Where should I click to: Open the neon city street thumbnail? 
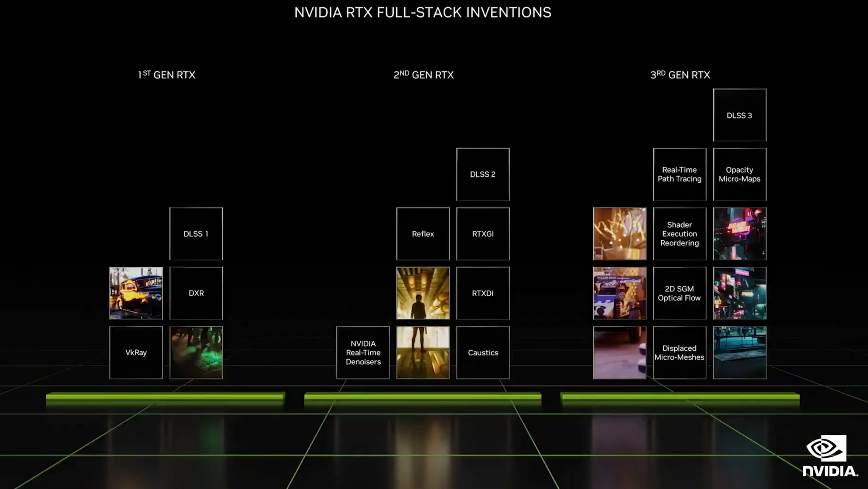click(740, 293)
